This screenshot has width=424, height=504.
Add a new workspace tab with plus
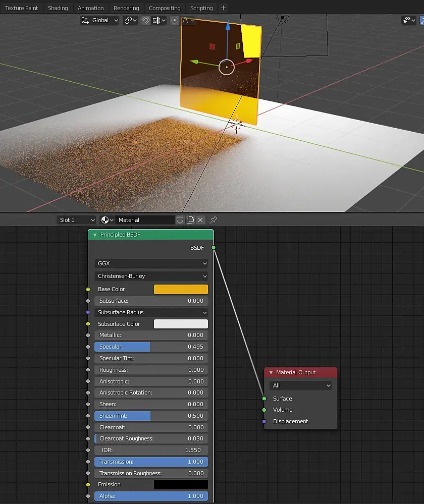click(x=223, y=8)
